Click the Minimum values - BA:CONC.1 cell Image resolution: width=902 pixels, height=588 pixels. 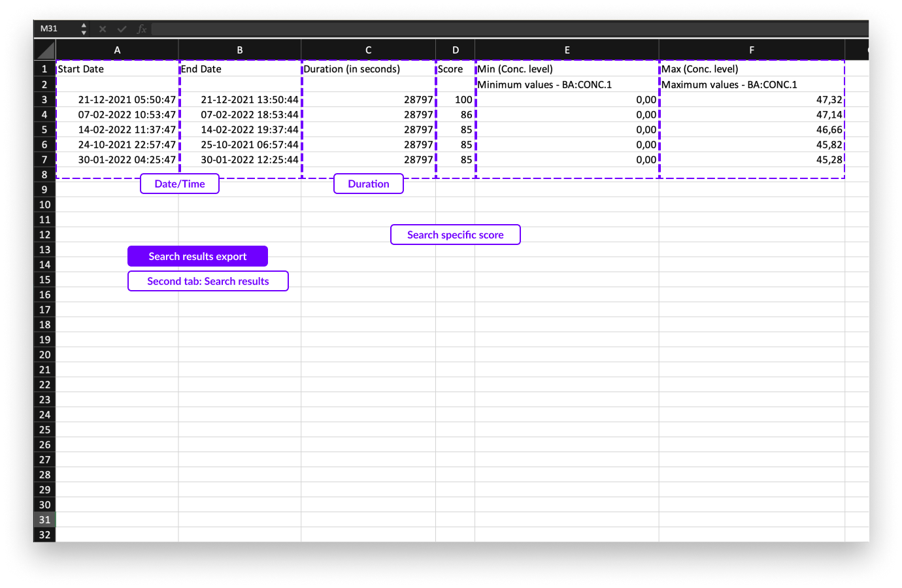[x=567, y=84]
